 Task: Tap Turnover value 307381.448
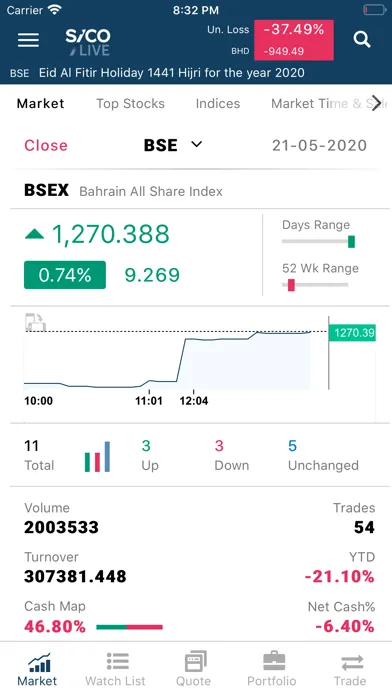click(75, 577)
